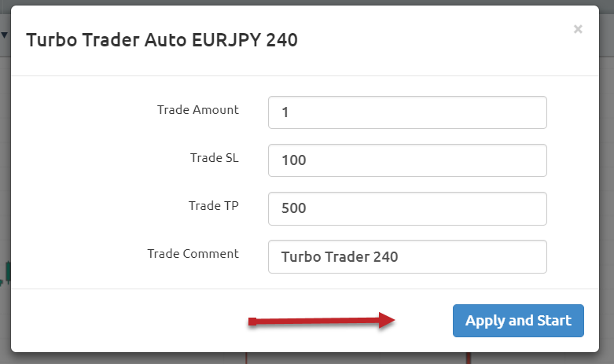The height and width of the screenshot is (364, 614).
Task: Close the Turbo Trader Auto dialog
Action: [x=578, y=29]
